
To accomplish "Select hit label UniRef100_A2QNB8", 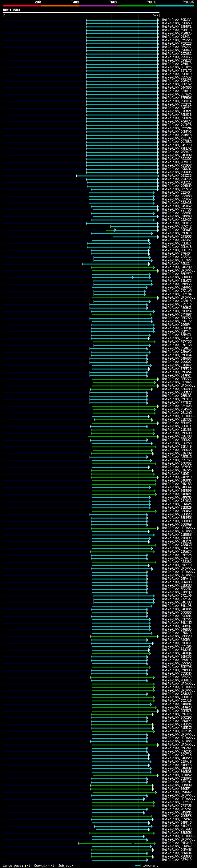I will 176,857.
